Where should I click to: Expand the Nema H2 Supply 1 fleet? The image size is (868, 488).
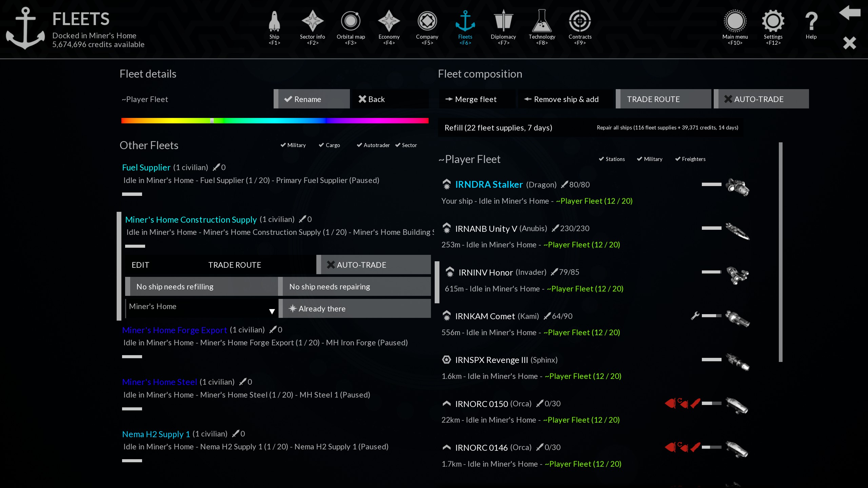[x=156, y=434]
